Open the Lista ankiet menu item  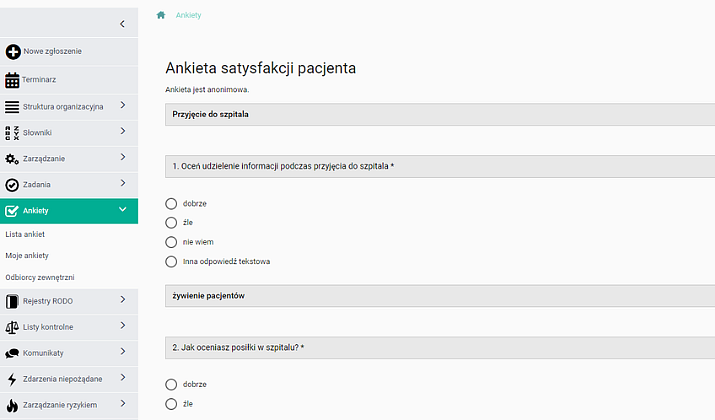(25, 234)
